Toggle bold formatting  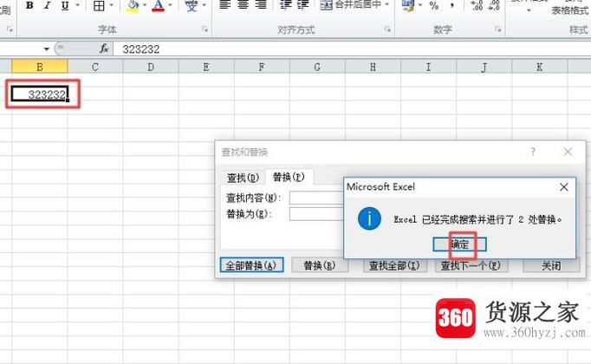point(29,5)
